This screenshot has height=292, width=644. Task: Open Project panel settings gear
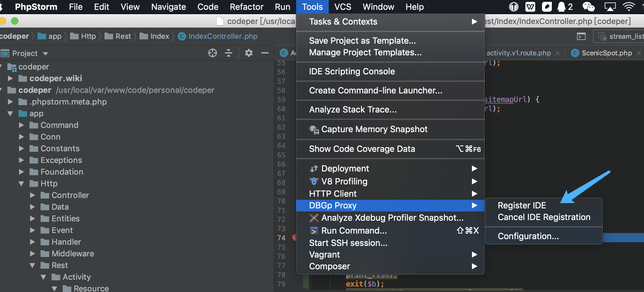tap(249, 53)
